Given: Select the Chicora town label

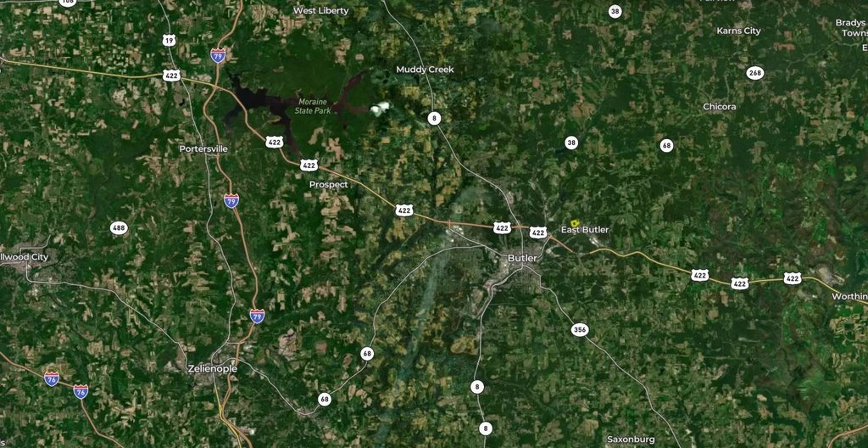Looking at the screenshot, I should [x=720, y=106].
